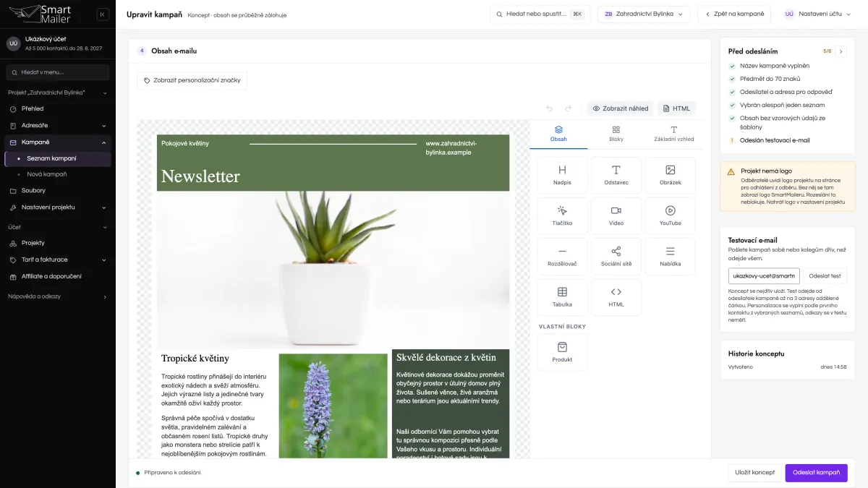The height and width of the screenshot is (488, 868).
Task: Click Odeslat test button
Action: [x=825, y=276]
